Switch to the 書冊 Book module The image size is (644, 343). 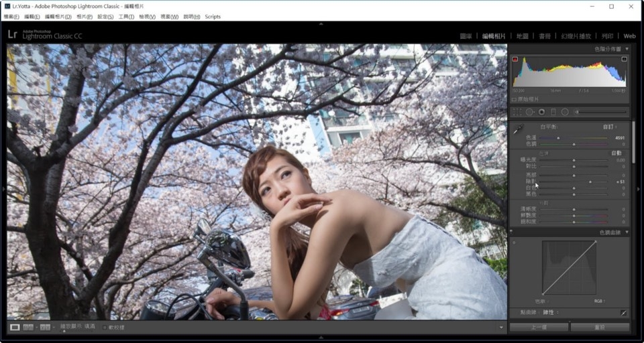(545, 36)
